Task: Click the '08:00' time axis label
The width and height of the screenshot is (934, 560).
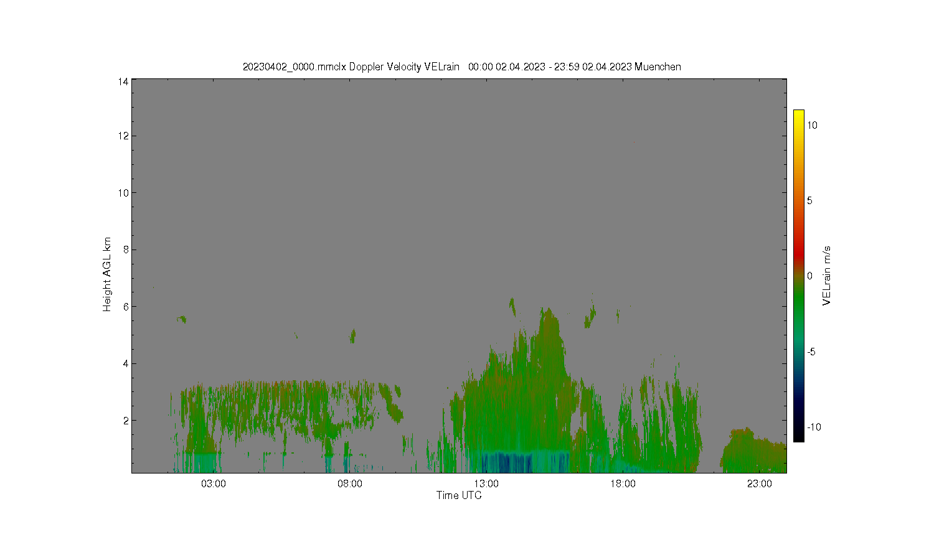Action: point(350,484)
